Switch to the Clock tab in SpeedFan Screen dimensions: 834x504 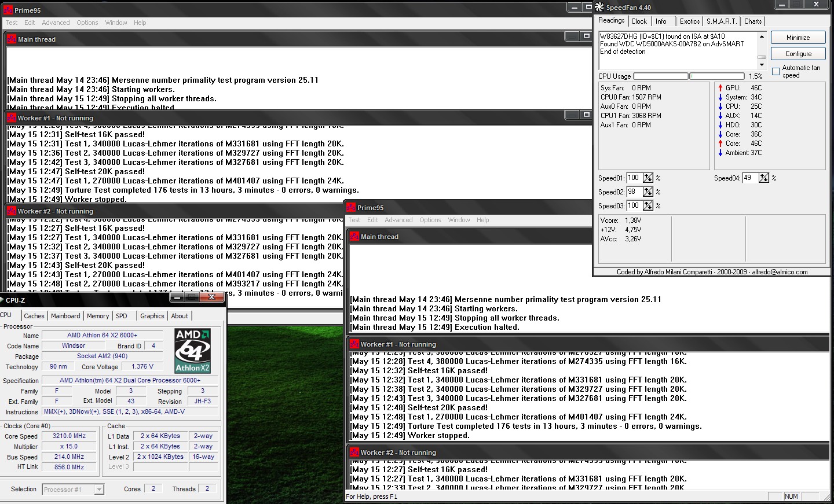(x=639, y=21)
